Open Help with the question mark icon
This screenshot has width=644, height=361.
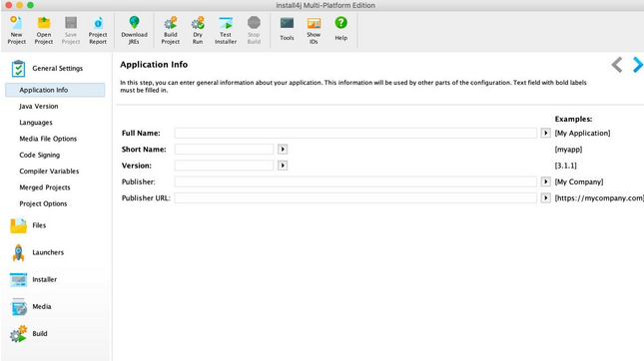click(x=340, y=23)
